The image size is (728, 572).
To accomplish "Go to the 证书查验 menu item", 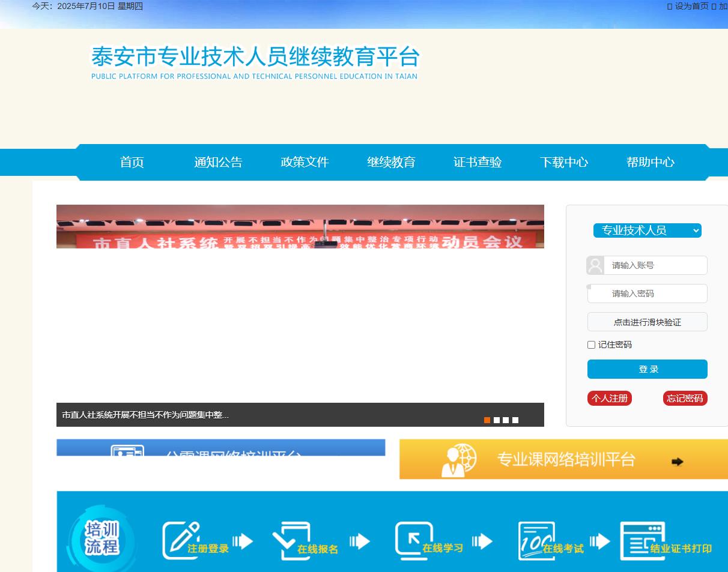I will pyautogui.click(x=478, y=162).
